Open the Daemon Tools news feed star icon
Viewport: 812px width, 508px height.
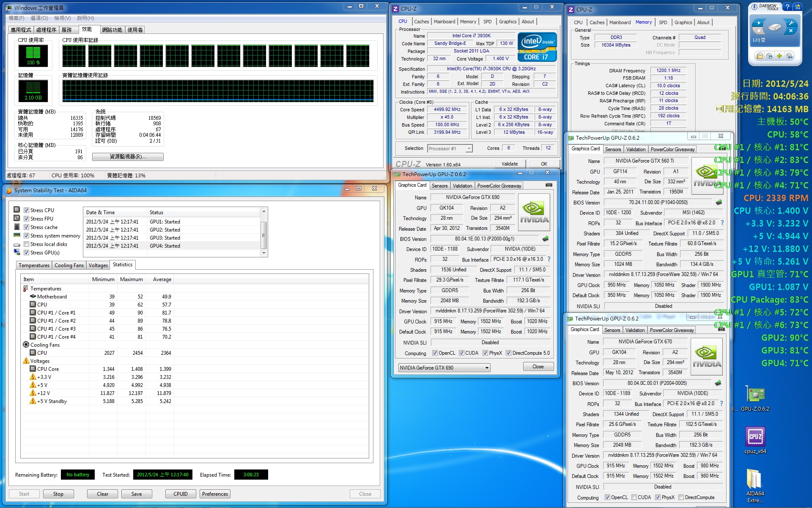pyautogui.click(x=797, y=7)
